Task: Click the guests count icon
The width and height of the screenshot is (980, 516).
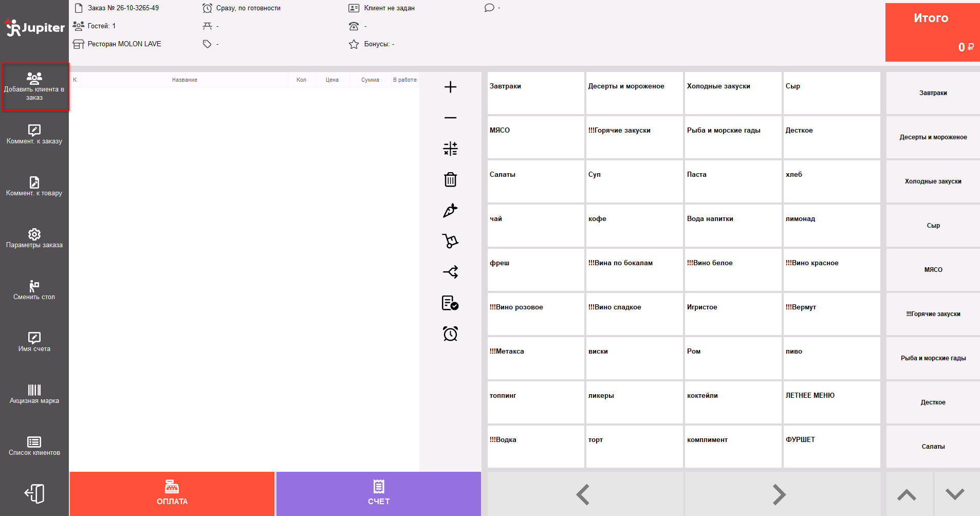Action: point(79,26)
